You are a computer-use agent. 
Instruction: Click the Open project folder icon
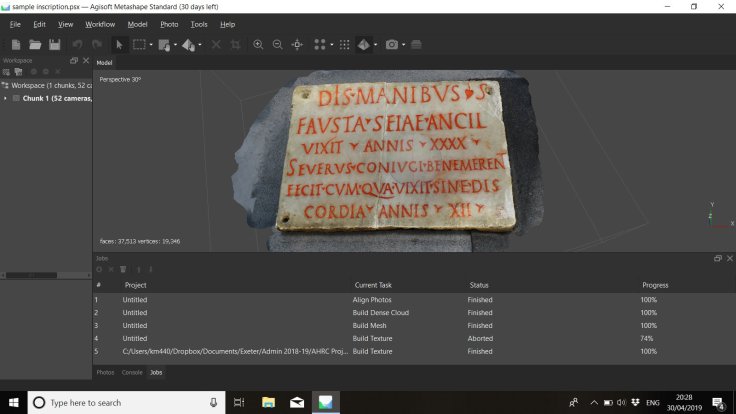point(35,44)
